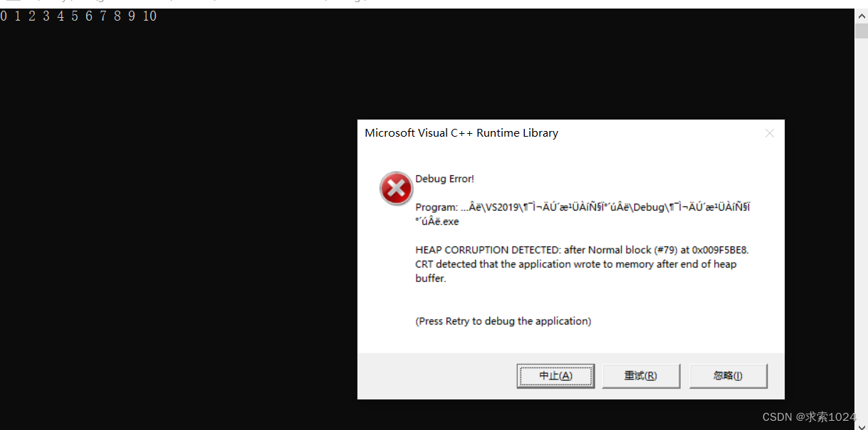Close the Runtime Library dialog
This screenshot has width=868, height=430.
(x=769, y=133)
